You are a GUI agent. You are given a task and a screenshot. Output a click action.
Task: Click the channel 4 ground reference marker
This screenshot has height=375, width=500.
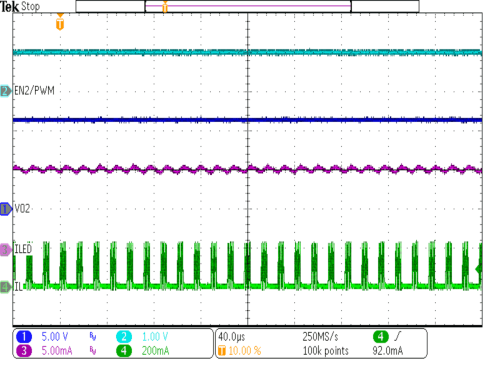tap(6, 287)
